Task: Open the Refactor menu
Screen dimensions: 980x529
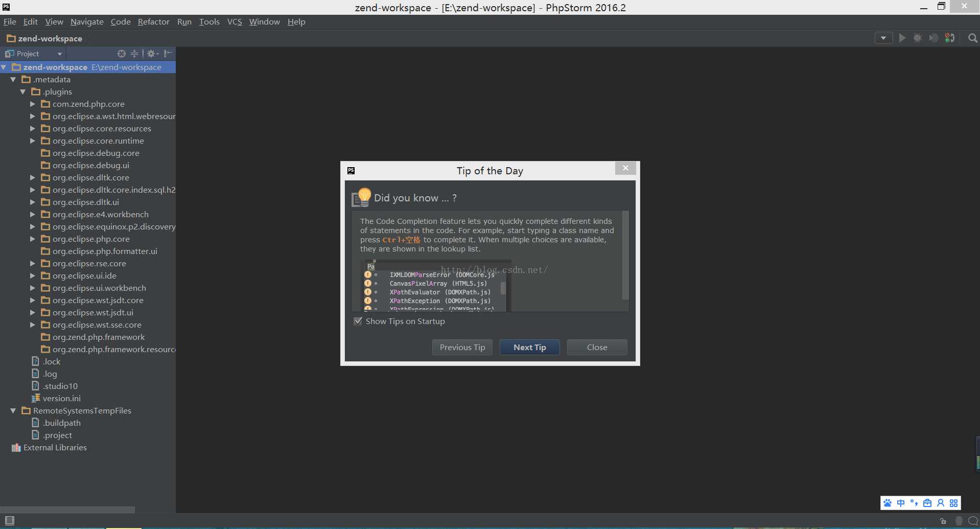Action: coord(154,22)
